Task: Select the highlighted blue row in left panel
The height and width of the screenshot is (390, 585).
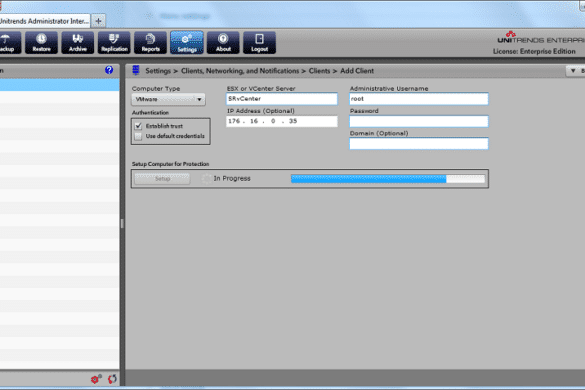Action: click(60, 85)
